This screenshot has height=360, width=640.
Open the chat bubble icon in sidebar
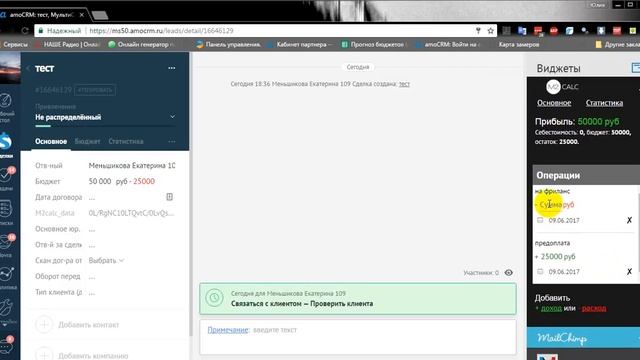[x=7, y=345]
